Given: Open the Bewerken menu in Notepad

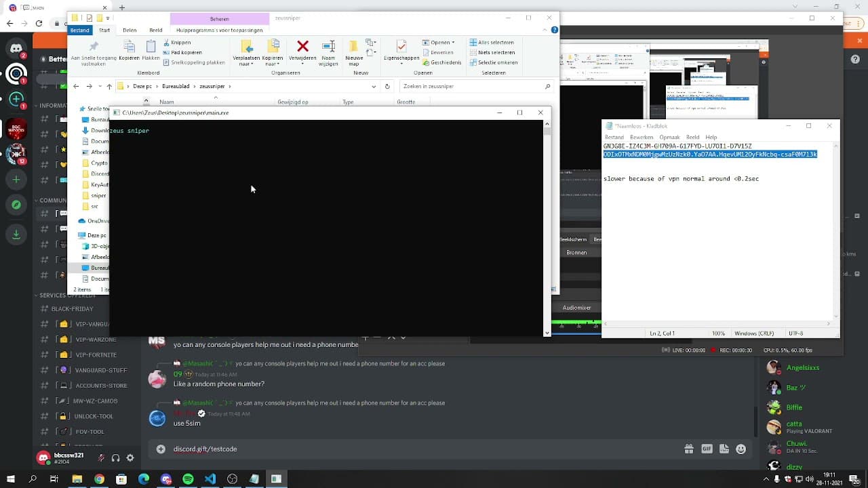Looking at the screenshot, I should tap(642, 138).
